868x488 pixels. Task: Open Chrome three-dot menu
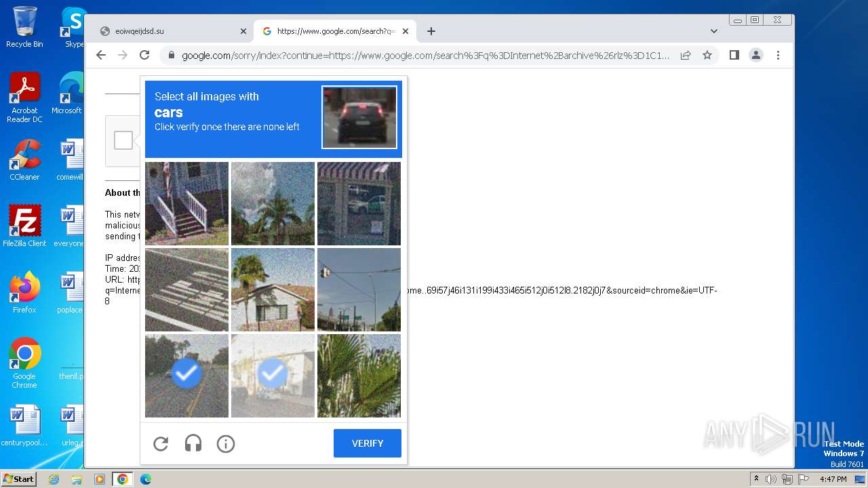[778, 56]
